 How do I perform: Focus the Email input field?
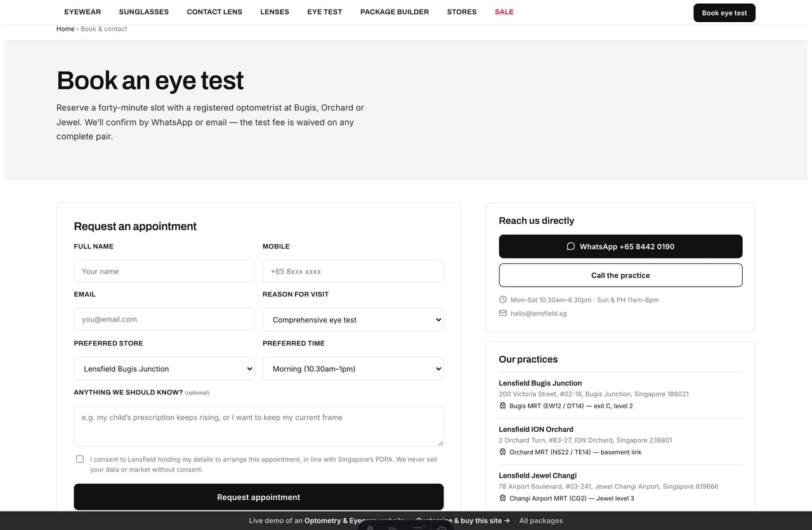[x=164, y=320]
